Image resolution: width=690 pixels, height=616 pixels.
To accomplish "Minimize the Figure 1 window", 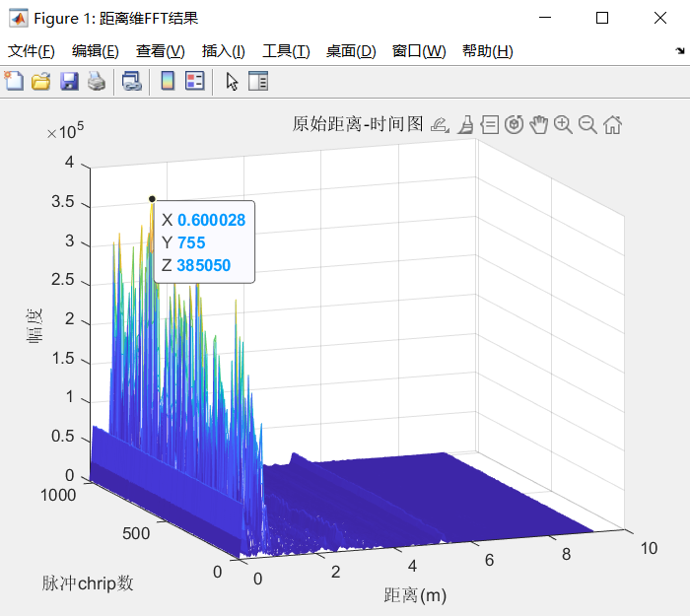I will click(x=545, y=18).
